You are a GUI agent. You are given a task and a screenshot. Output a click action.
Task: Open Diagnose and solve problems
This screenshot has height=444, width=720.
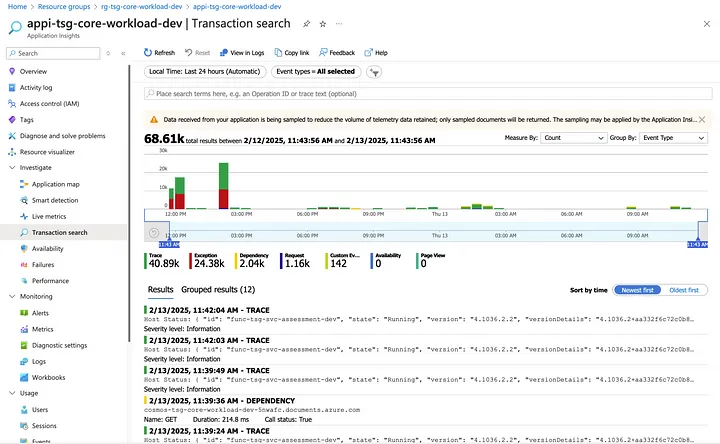(62, 136)
